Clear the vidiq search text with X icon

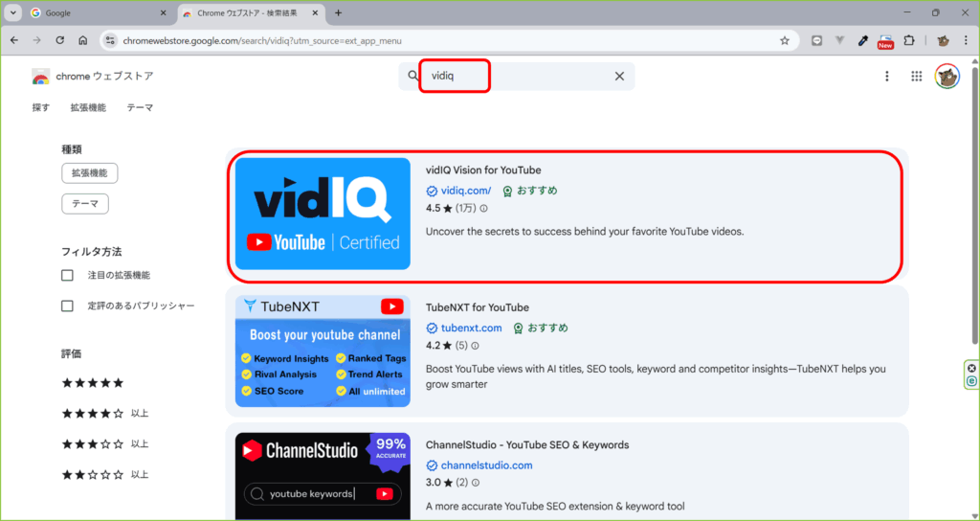pos(619,77)
